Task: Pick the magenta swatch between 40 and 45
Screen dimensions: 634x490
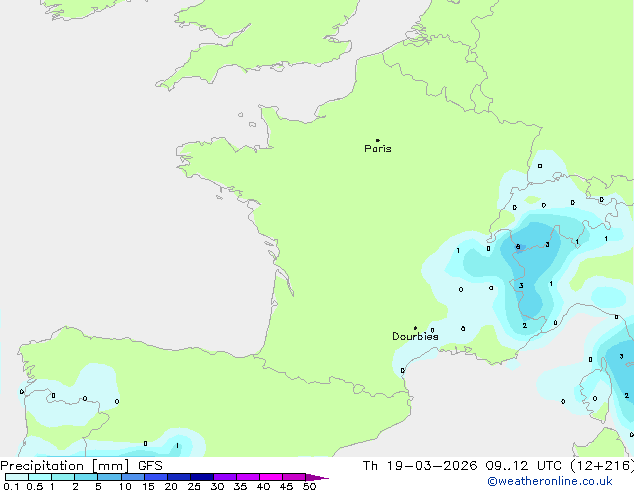Action: [271, 477]
